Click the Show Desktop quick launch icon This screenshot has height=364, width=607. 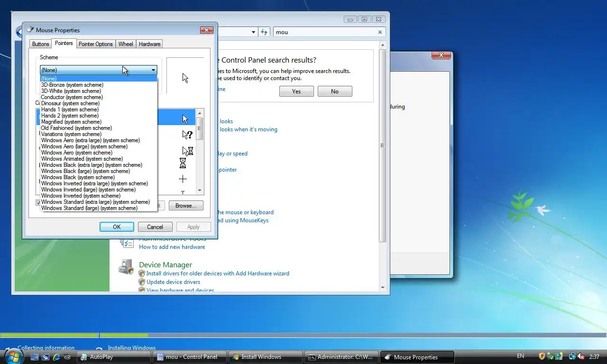click(x=35, y=357)
